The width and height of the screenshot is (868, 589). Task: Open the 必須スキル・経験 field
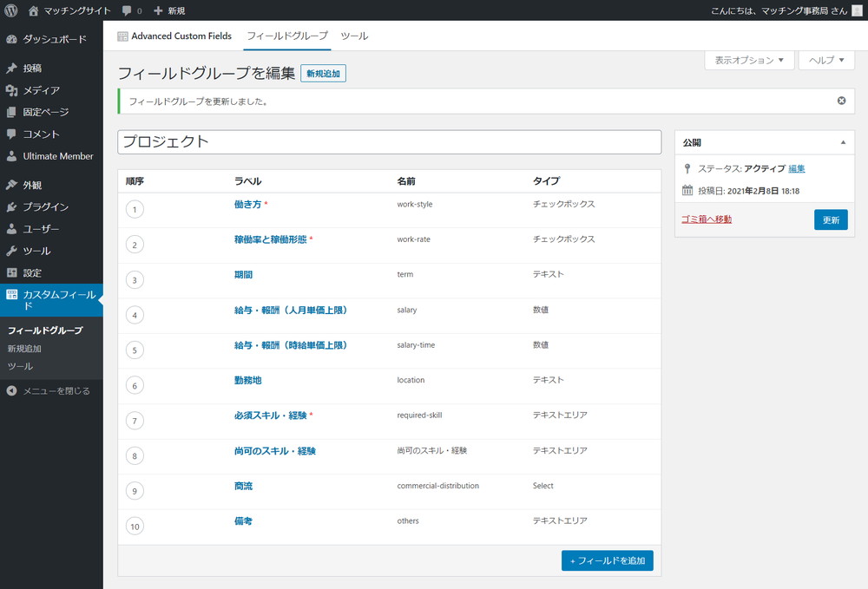pos(270,416)
